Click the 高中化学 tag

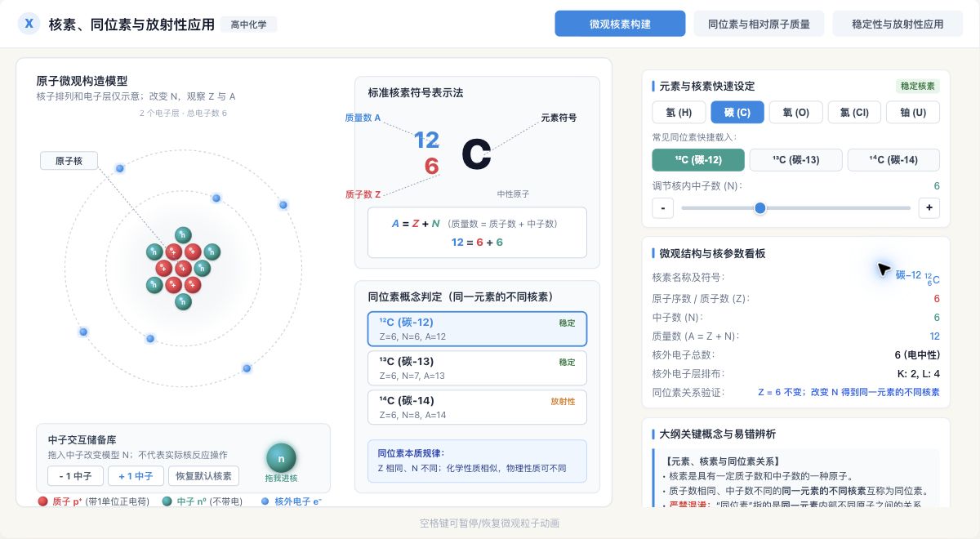248,24
